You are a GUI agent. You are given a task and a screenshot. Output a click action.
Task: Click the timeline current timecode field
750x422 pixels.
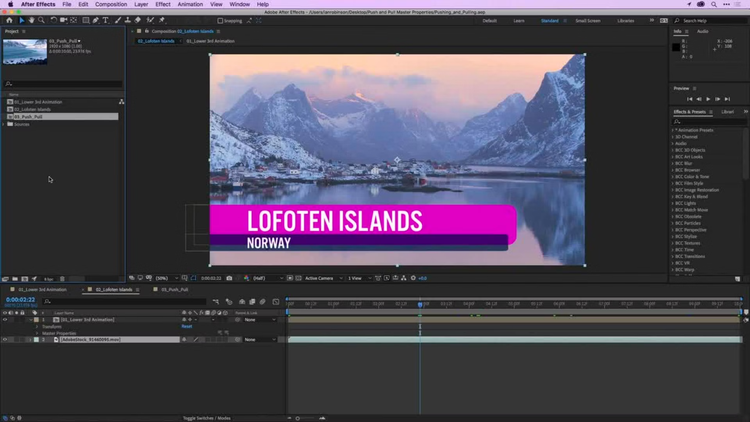[x=21, y=300]
